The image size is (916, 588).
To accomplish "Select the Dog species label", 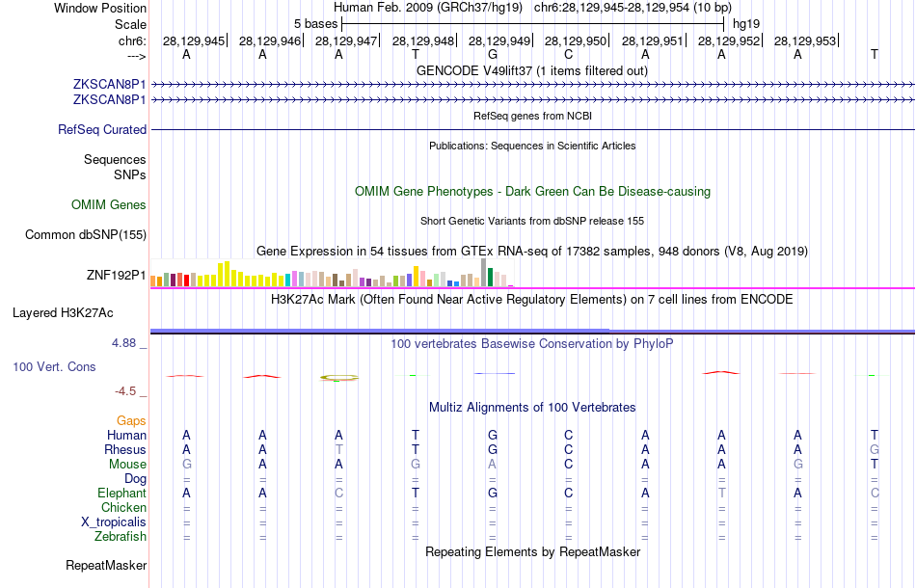I will pyautogui.click(x=136, y=479).
